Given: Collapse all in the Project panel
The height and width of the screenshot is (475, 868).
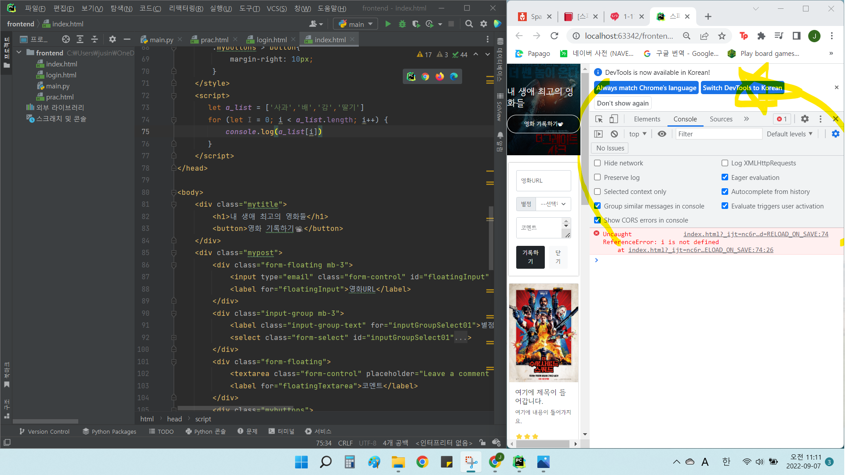Looking at the screenshot, I should [95, 40].
